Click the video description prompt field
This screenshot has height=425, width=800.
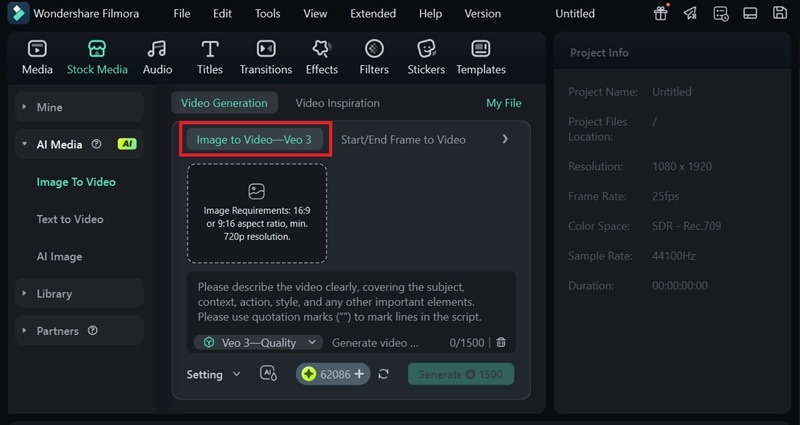click(351, 303)
